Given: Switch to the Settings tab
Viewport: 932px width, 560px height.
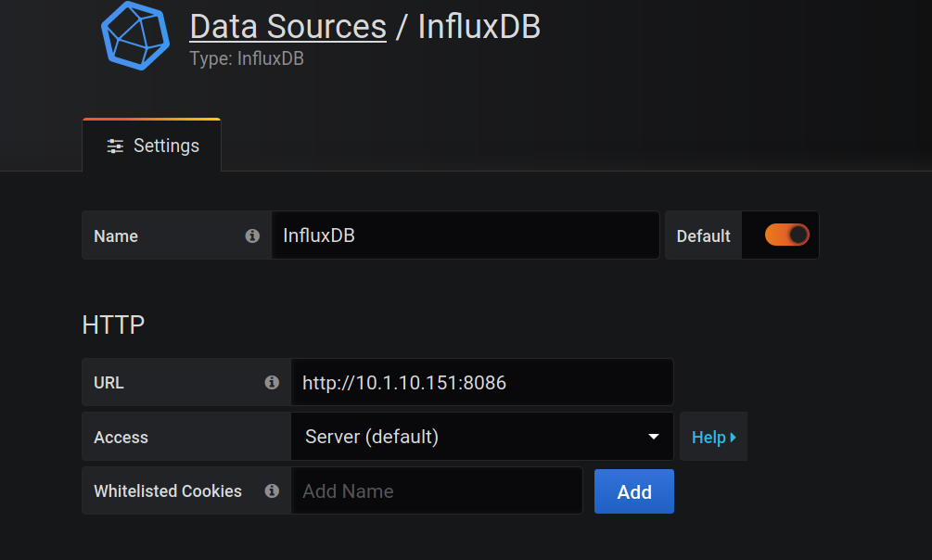Looking at the screenshot, I should click(x=151, y=146).
